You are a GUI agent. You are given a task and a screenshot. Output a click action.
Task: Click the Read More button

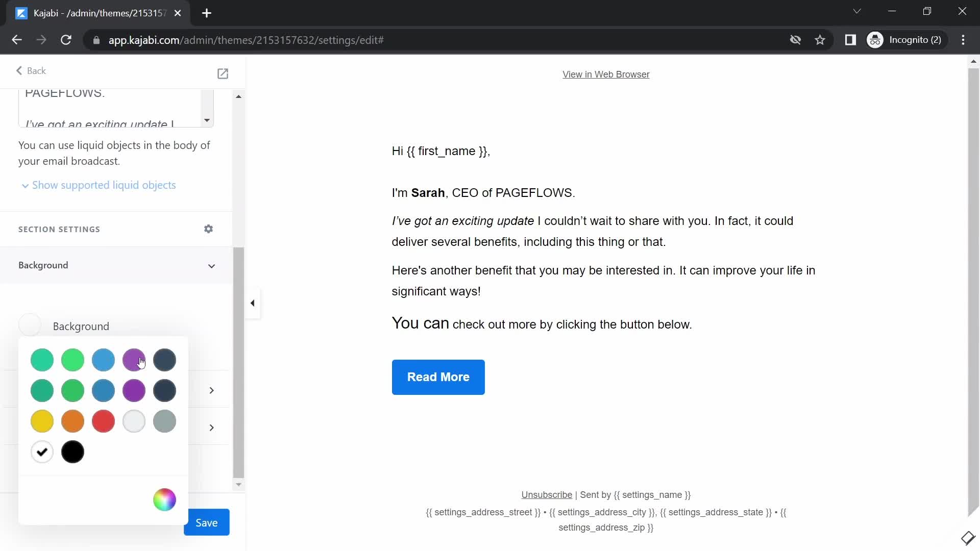438,377
